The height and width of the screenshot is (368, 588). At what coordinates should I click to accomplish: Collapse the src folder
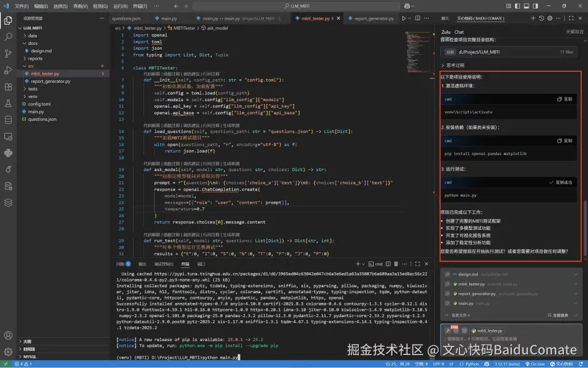tap(31, 66)
